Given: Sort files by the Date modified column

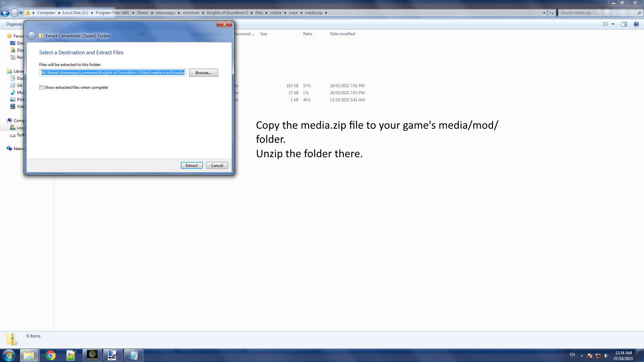Looking at the screenshot, I should pyautogui.click(x=342, y=34).
